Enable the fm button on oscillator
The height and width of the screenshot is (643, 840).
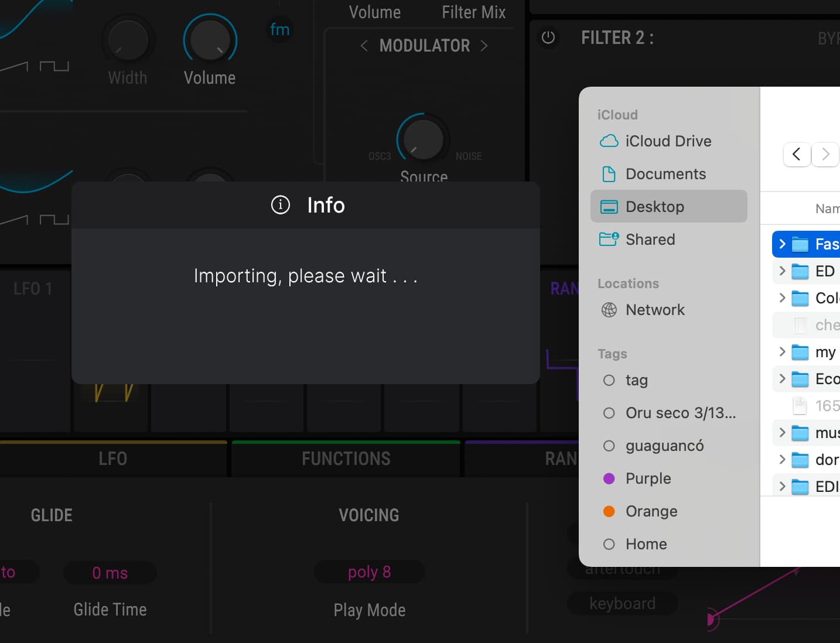(x=279, y=29)
